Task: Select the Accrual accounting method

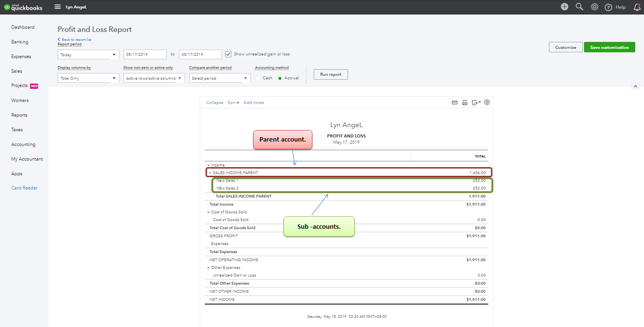Action: tap(280, 78)
